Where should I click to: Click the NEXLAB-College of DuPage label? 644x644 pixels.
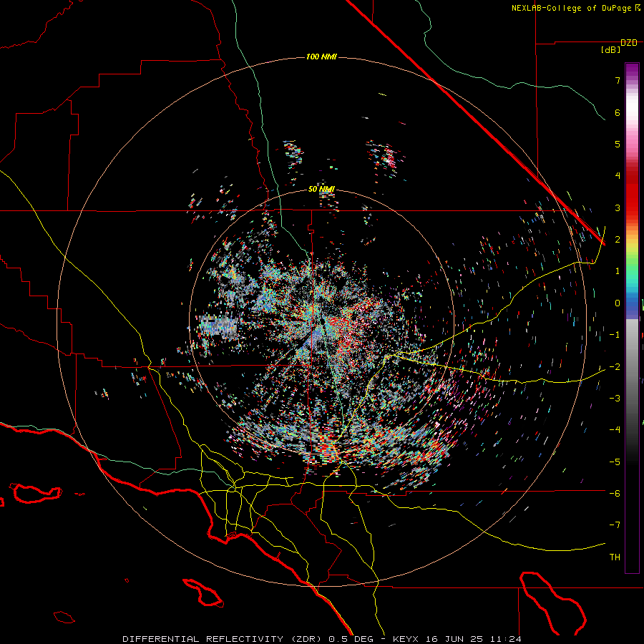(571, 8)
